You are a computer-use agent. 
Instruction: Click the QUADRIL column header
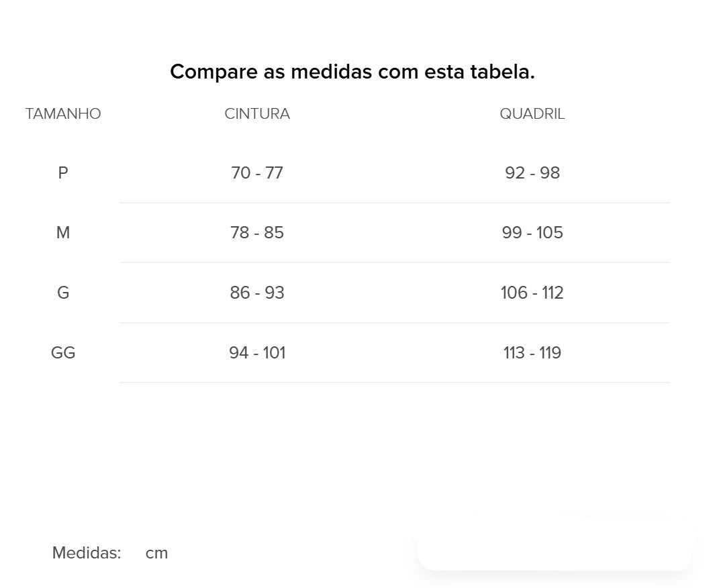coord(532,114)
